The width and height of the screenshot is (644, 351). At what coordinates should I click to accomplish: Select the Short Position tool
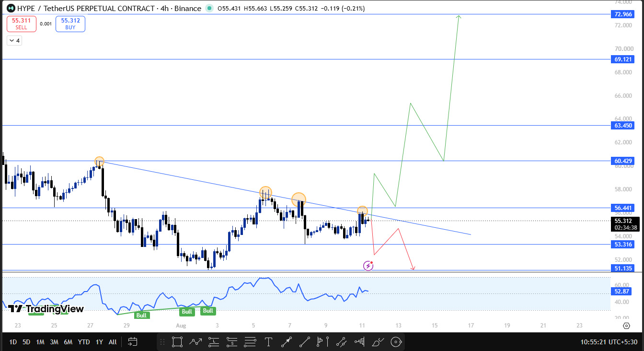point(231,342)
